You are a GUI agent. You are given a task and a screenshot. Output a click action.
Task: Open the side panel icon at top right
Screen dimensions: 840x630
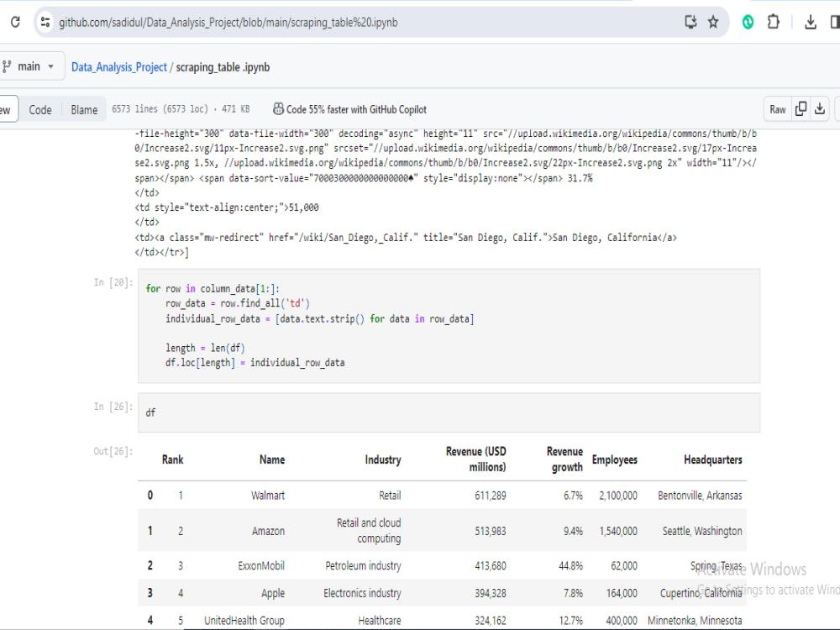836,22
